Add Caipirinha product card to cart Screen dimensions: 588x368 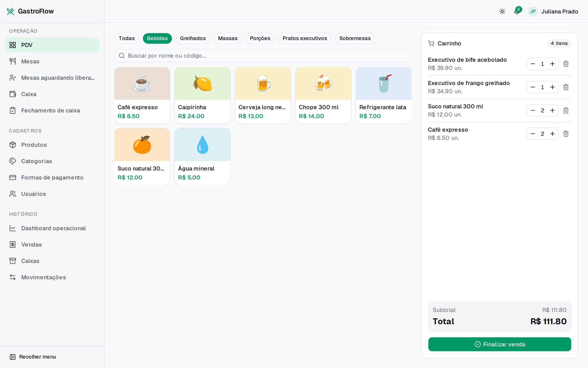point(202,95)
